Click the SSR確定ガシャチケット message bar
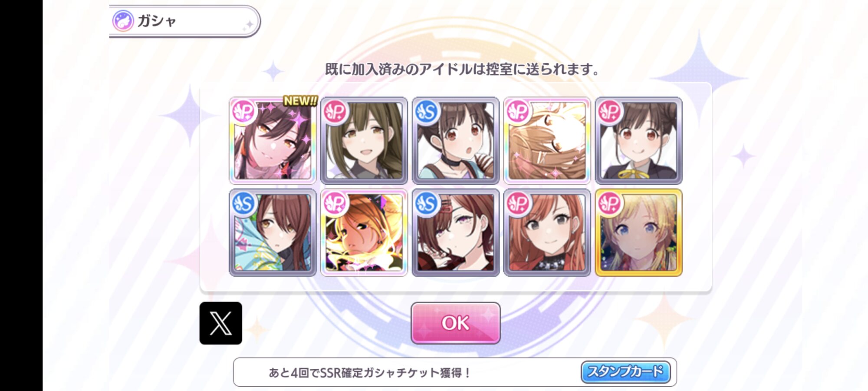The image size is (868, 391). click(455, 372)
